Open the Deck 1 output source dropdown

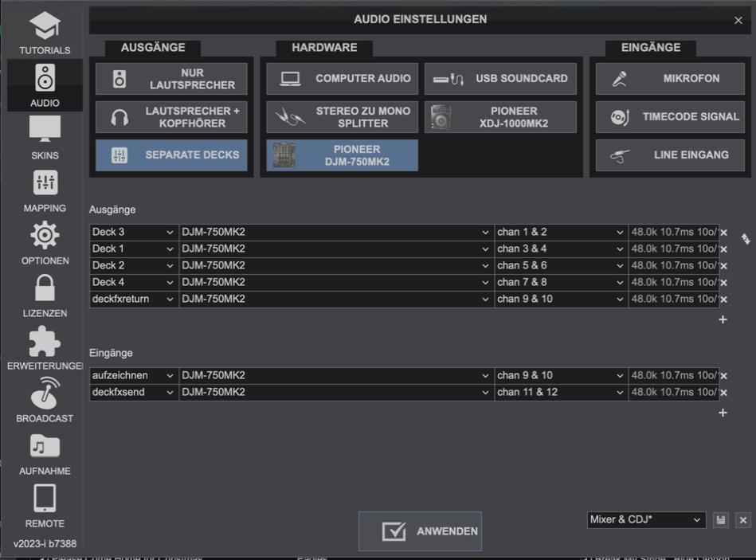point(134,249)
